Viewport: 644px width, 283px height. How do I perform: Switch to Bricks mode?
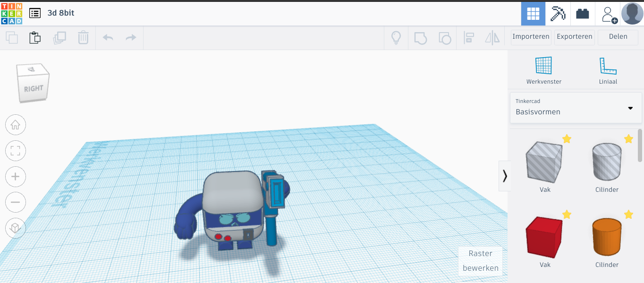583,14
